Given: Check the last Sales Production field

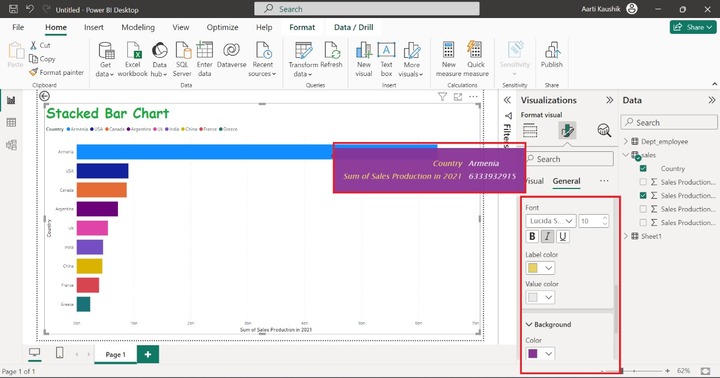Looking at the screenshot, I should pyautogui.click(x=643, y=222).
